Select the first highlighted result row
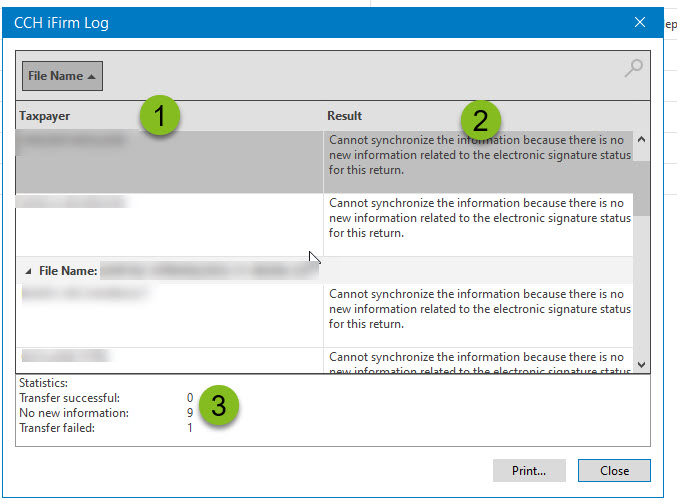The width and height of the screenshot is (677, 503). point(480,156)
